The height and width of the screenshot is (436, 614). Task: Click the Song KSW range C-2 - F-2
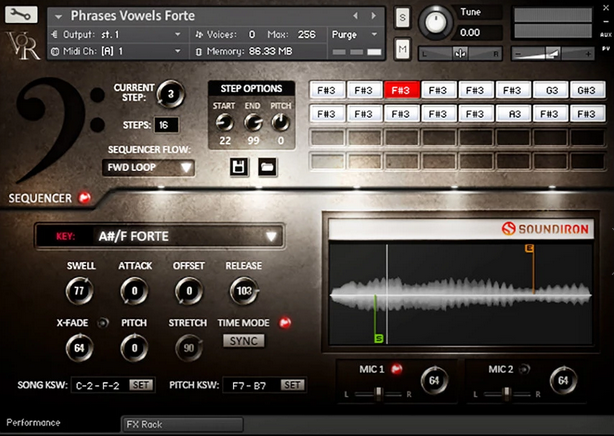pyautogui.click(x=98, y=386)
